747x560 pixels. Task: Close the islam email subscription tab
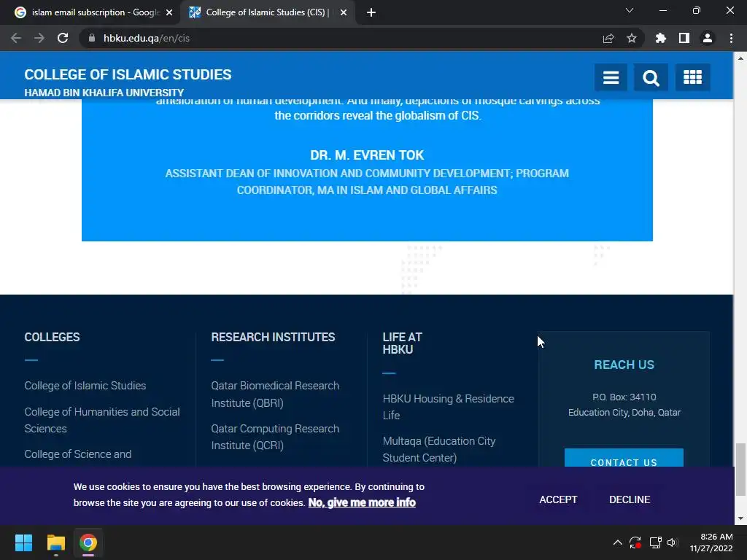coord(169,12)
